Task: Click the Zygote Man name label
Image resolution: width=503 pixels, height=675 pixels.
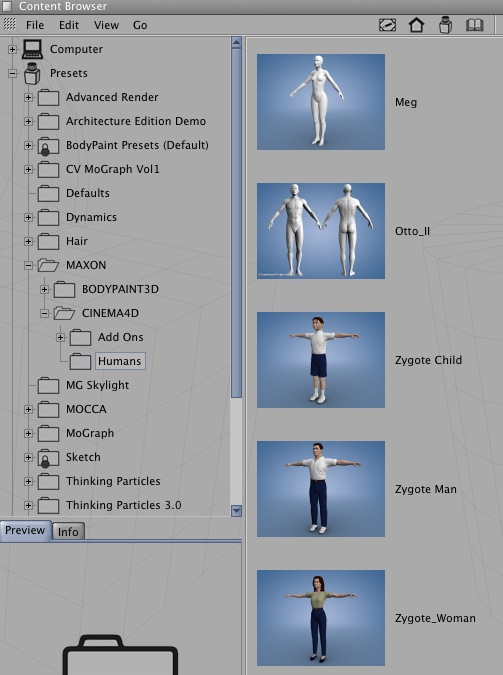Action: tap(426, 489)
